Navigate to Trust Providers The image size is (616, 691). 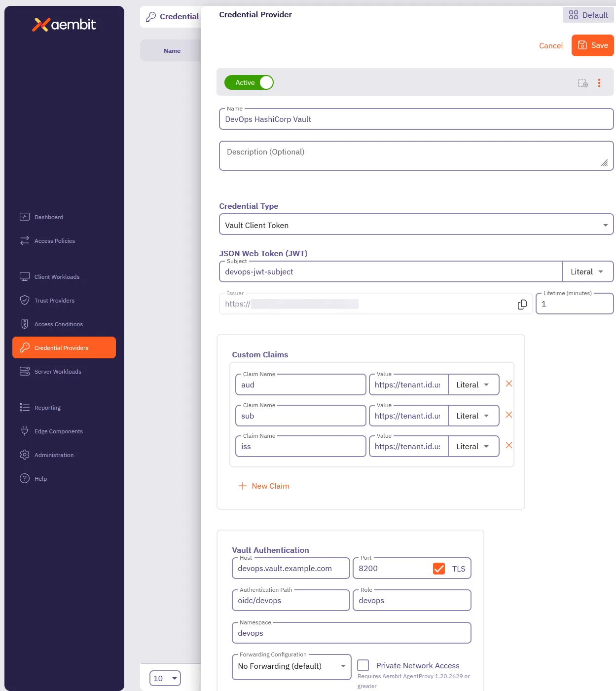point(54,300)
